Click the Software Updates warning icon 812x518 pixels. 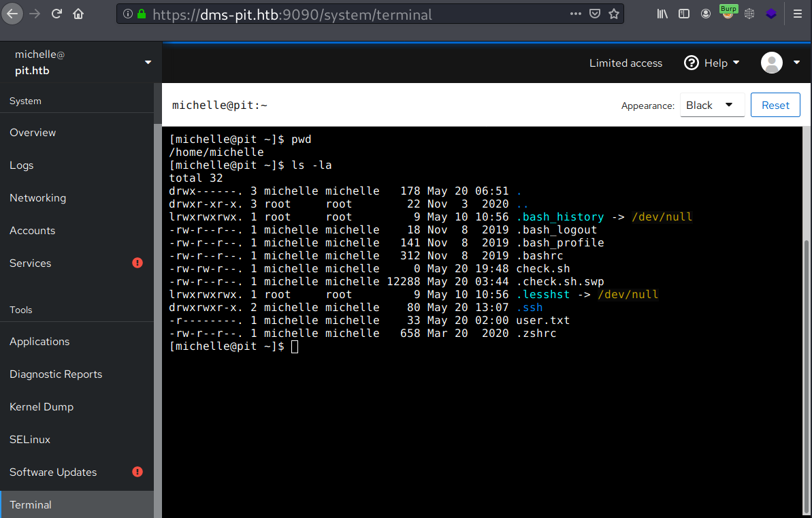coord(137,472)
